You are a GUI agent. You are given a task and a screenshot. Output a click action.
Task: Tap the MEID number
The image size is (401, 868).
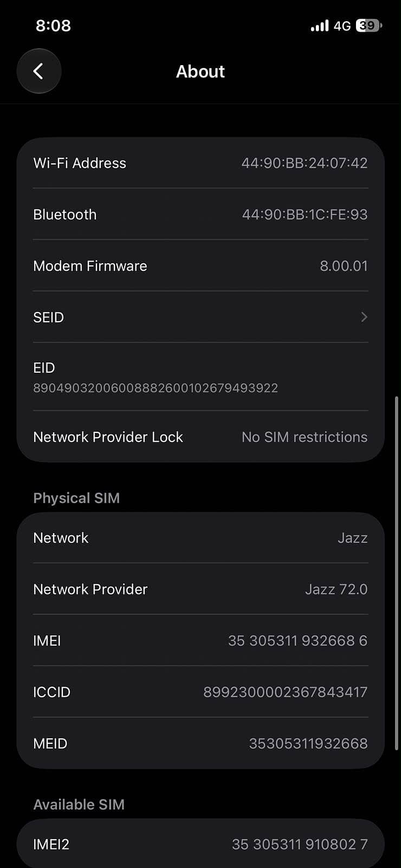click(308, 743)
